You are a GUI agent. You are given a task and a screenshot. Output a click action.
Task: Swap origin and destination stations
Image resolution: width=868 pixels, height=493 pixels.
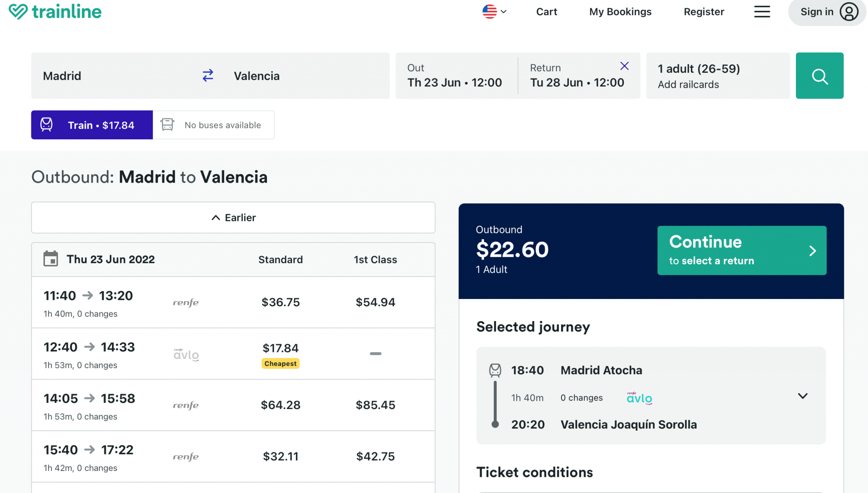[x=208, y=76]
